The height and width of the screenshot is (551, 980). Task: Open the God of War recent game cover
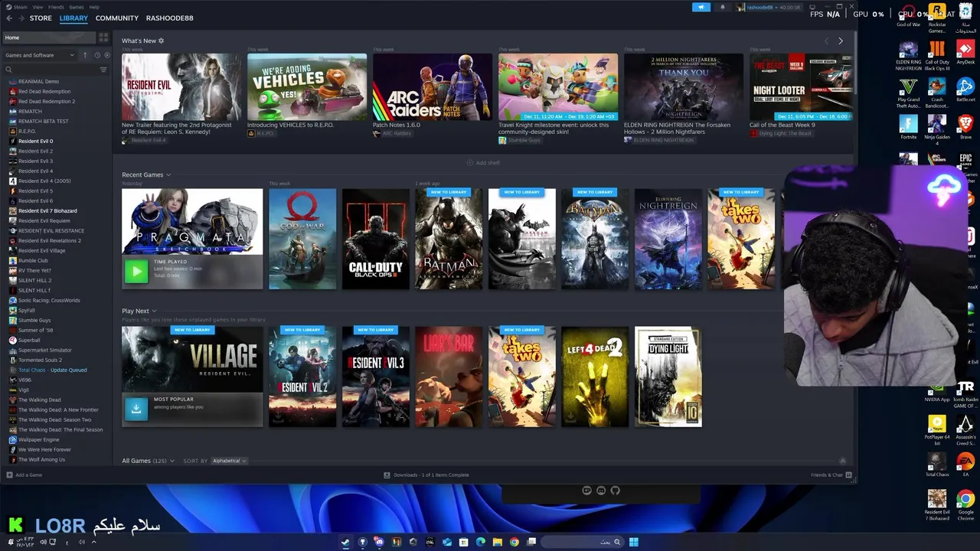coord(302,240)
